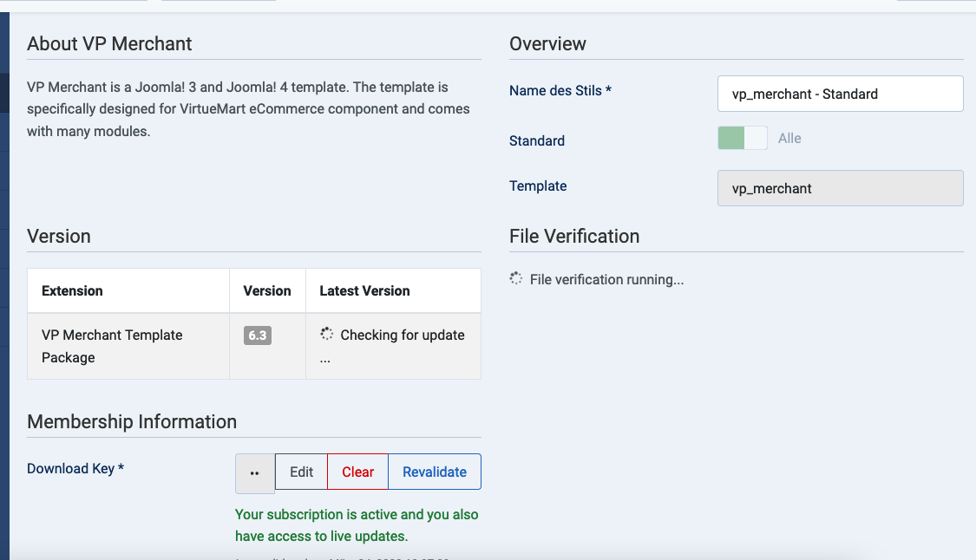Screen dimensions: 976x560
Task: Click the read-only Template field vp_merchant
Action: pos(840,188)
